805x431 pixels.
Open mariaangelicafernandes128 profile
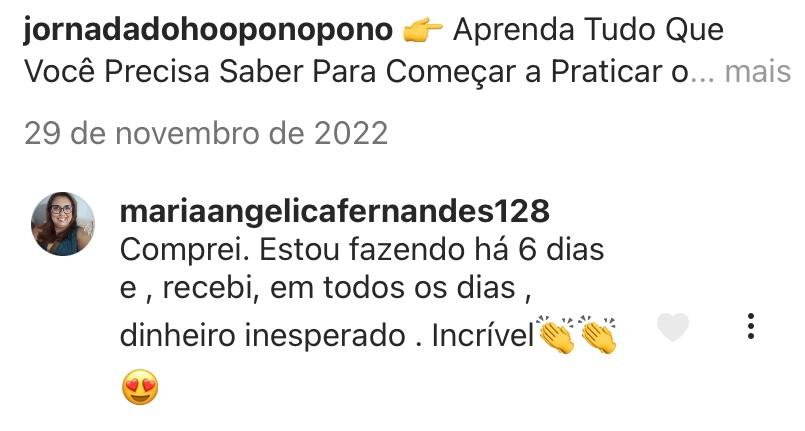tap(334, 211)
